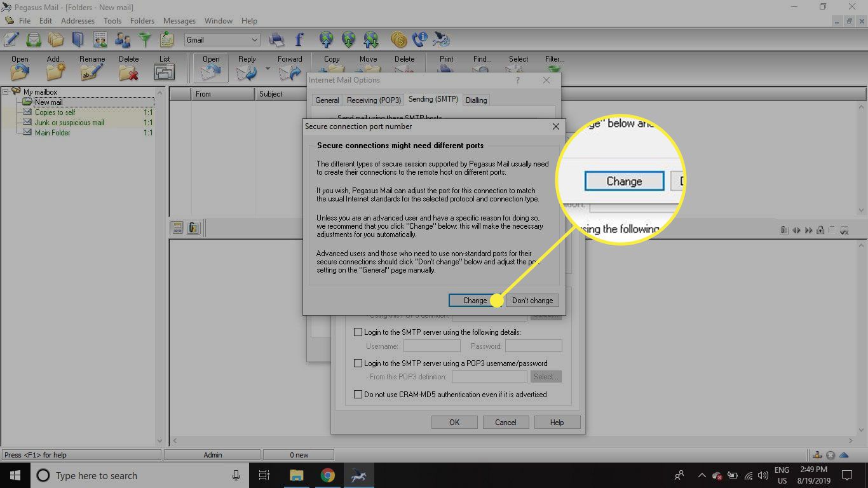Show hidden icons chevron in system tray

[702, 475]
